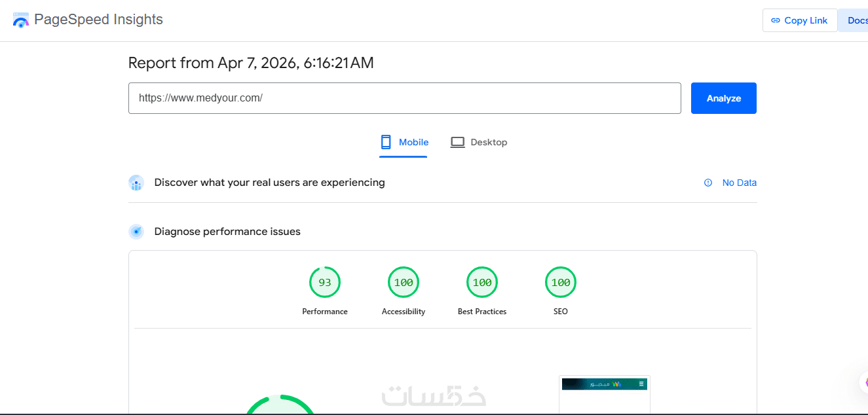Jump to the Performance score gauge 93
This screenshot has height=415, width=868.
pos(325,282)
